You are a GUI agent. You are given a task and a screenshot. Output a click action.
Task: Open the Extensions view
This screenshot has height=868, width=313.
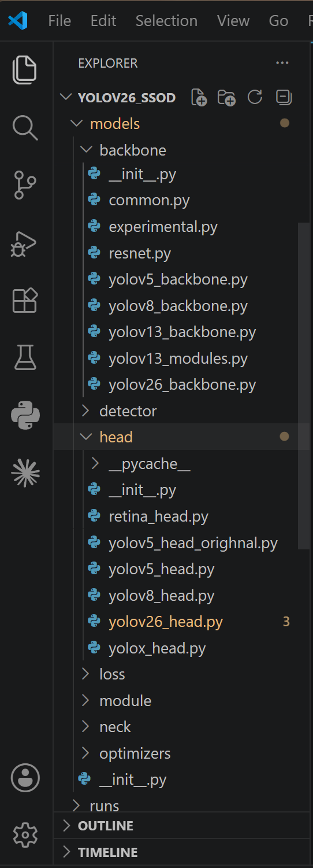pos(25,301)
